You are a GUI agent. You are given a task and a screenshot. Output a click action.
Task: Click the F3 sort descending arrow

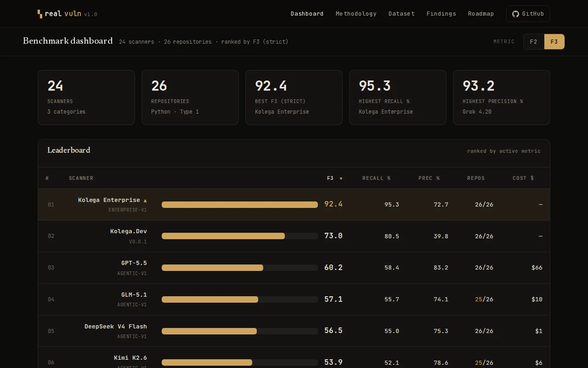[341, 178]
